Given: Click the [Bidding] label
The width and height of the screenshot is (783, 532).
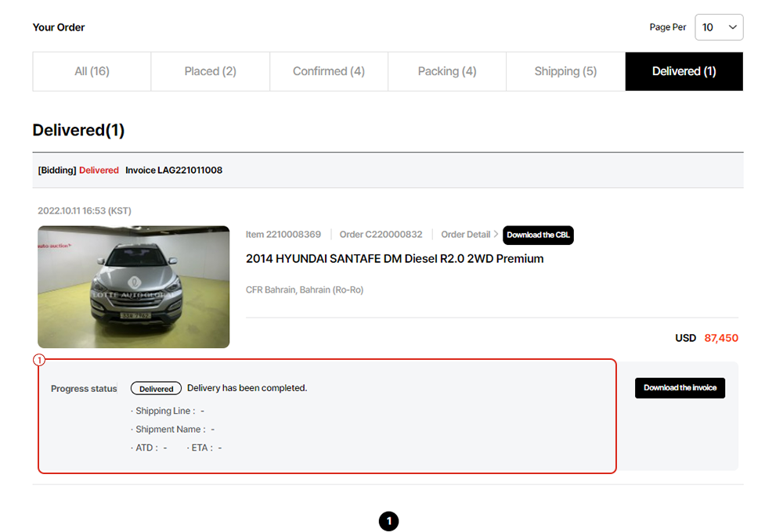Looking at the screenshot, I should tap(57, 171).
